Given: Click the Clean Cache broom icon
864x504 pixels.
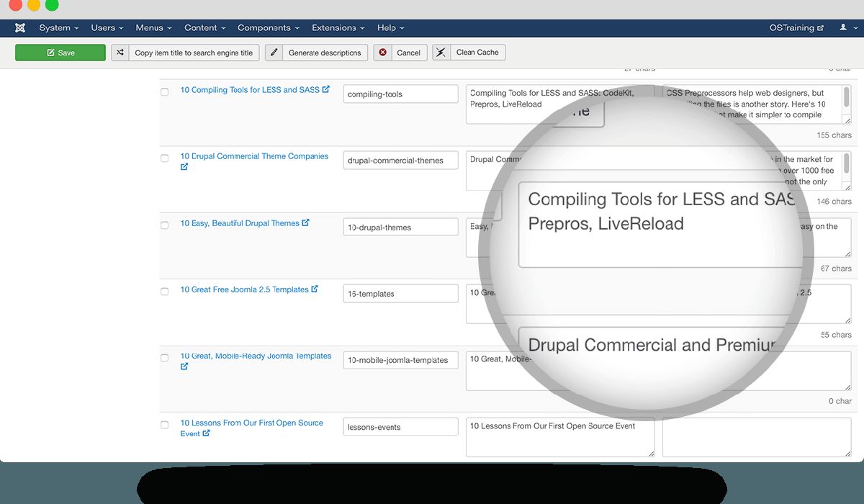Looking at the screenshot, I should [441, 53].
